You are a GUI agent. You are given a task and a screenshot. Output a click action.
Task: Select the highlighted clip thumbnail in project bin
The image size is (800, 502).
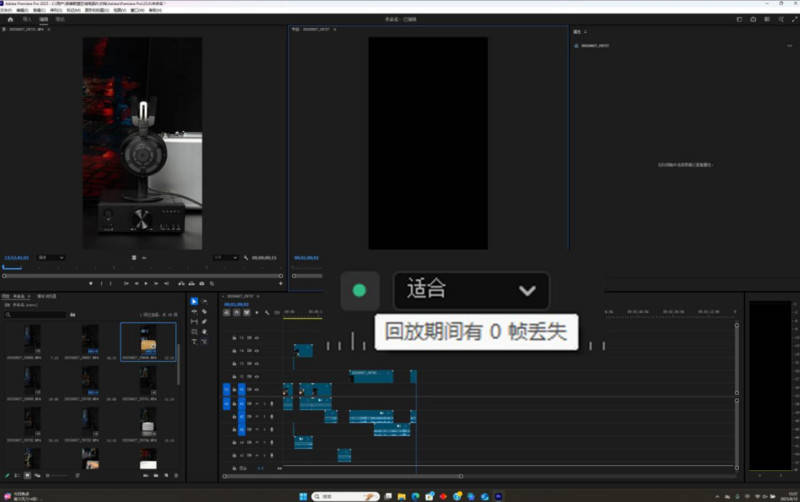click(x=148, y=341)
